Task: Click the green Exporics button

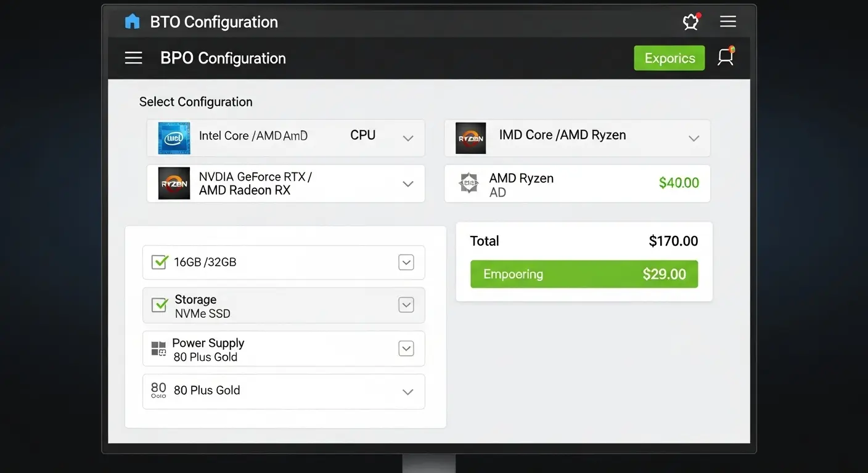Action: pos(669,58)
